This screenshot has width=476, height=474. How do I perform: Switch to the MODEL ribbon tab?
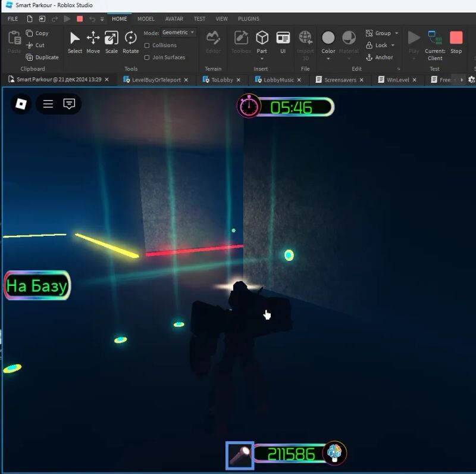pos(146,19)
